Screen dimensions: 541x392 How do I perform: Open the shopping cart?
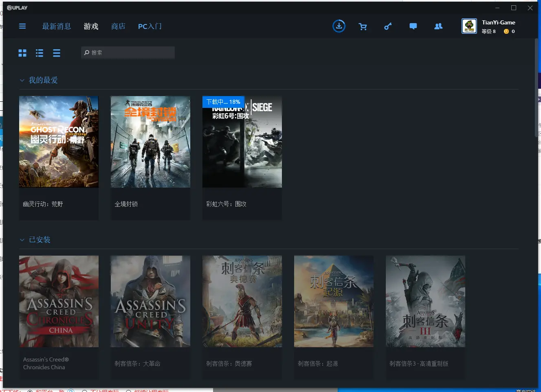363,26
